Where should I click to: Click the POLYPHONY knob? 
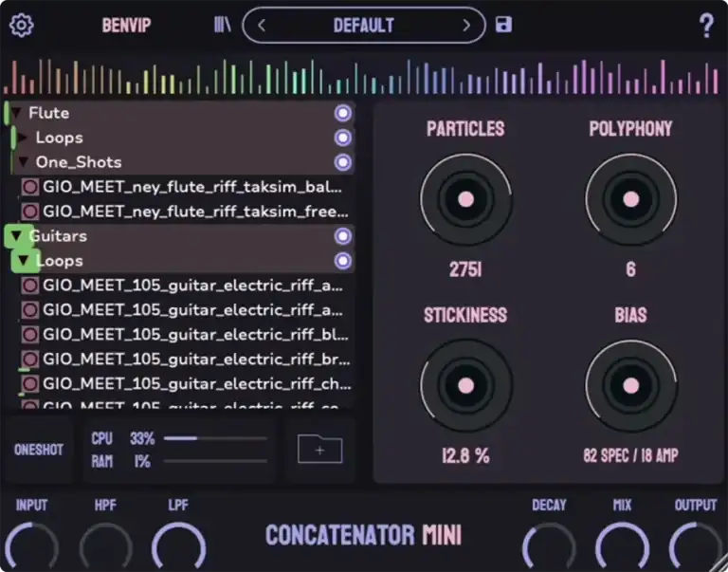click(630, 199)
